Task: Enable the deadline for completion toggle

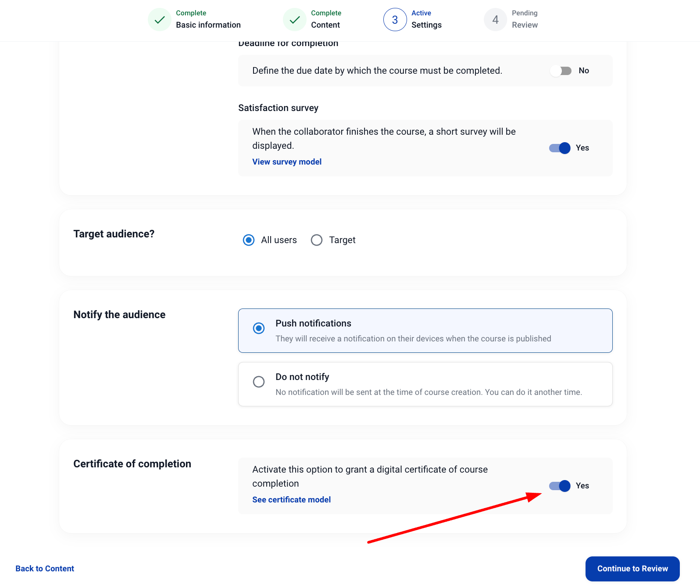Action: click(x=561, y=71)
